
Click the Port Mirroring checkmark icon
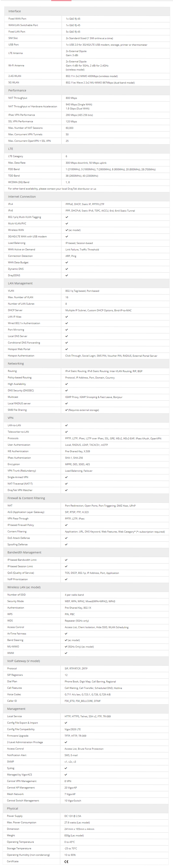point(67,329)
